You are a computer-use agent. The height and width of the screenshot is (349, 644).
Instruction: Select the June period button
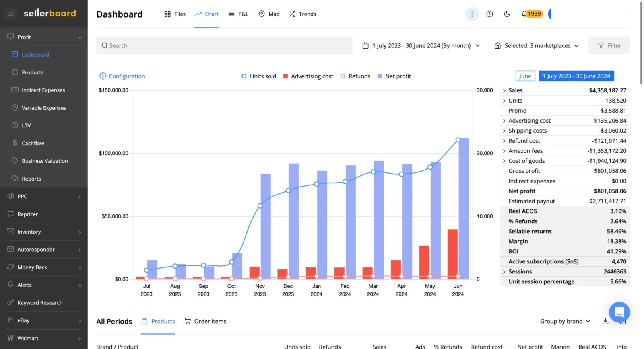point(525,76)
